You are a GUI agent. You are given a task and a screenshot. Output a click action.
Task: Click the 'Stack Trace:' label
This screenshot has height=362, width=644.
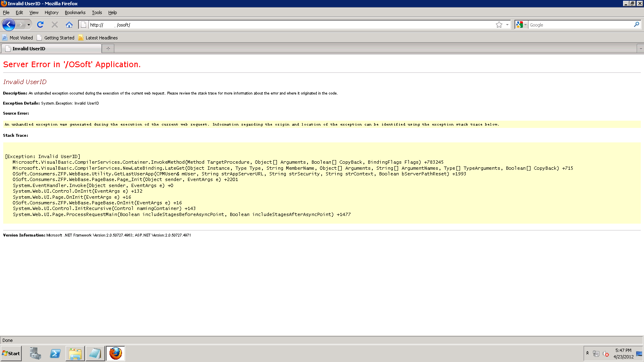click(16, 136)
